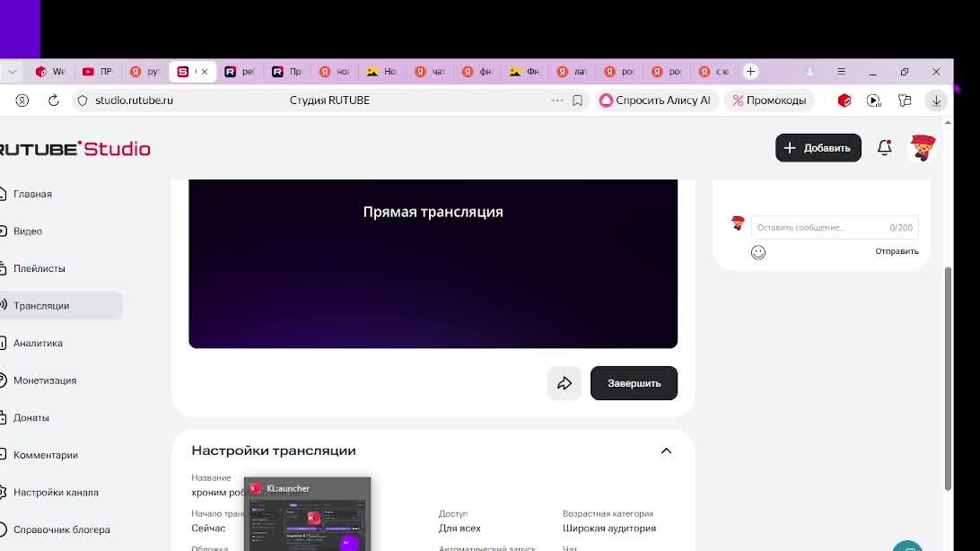Click the RUTUBE Studio logo

point(75,149)
